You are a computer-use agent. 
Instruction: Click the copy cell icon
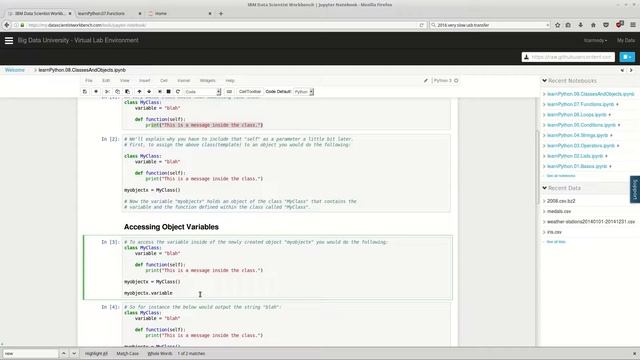118,92
